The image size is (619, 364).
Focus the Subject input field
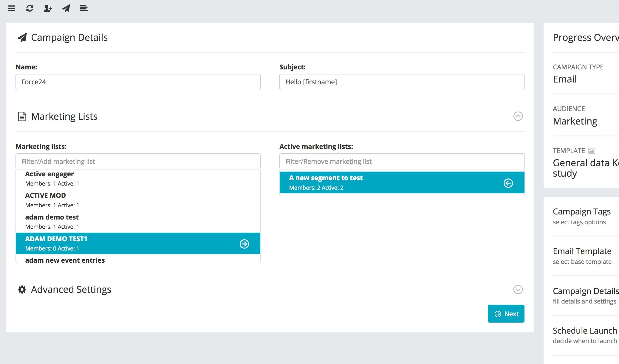(x=402, y=82)
